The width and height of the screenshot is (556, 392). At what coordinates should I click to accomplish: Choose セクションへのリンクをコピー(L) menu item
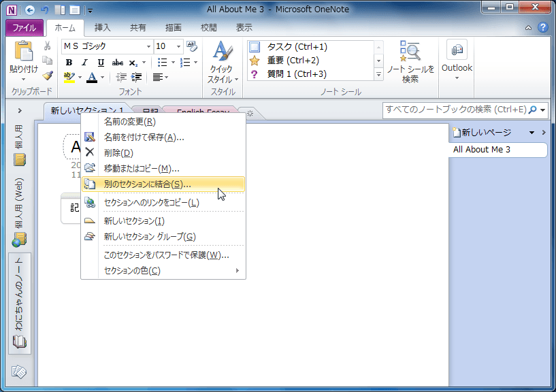point(163,203)
